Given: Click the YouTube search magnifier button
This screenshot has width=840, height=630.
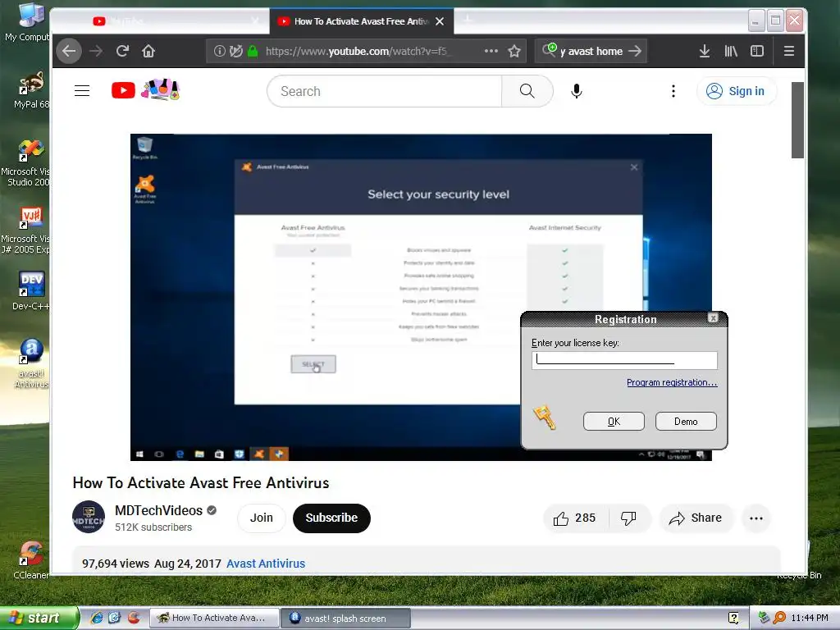Looking at the screenshot, I should point(527,91).
